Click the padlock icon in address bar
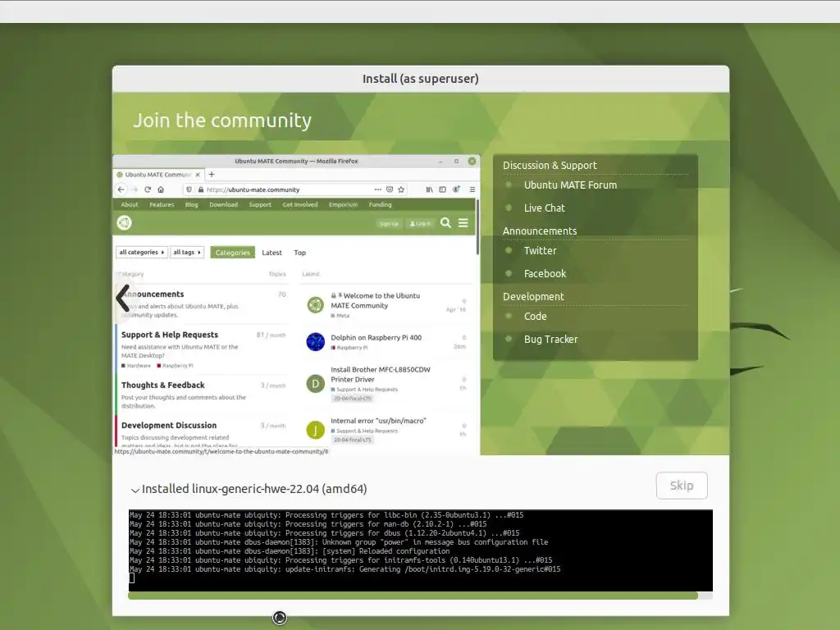 tap(201, 189)
